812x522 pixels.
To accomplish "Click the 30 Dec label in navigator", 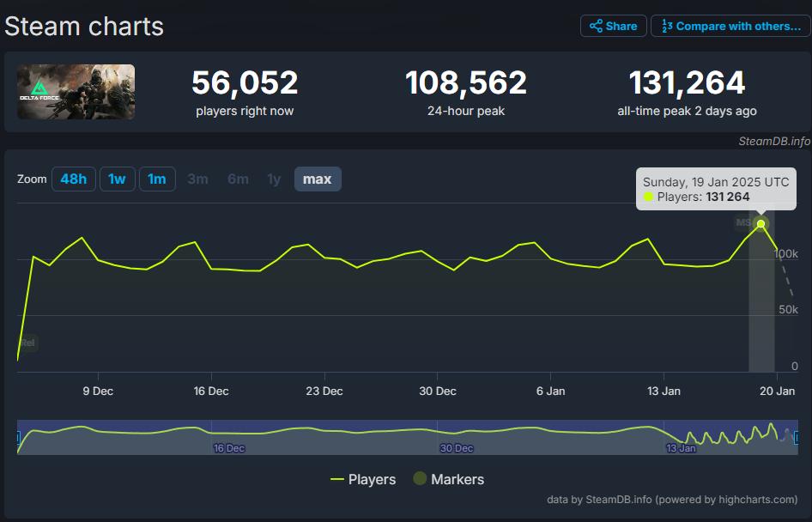I will [457, 448].
